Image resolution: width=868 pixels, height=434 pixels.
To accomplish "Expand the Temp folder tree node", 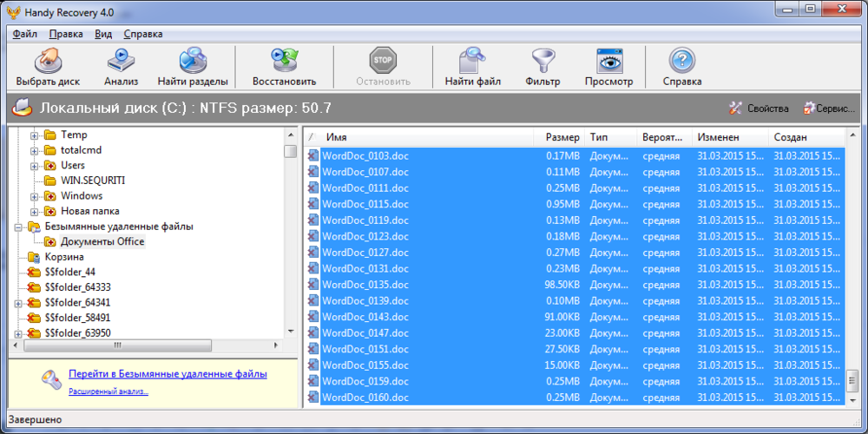I will pos(36,135).
